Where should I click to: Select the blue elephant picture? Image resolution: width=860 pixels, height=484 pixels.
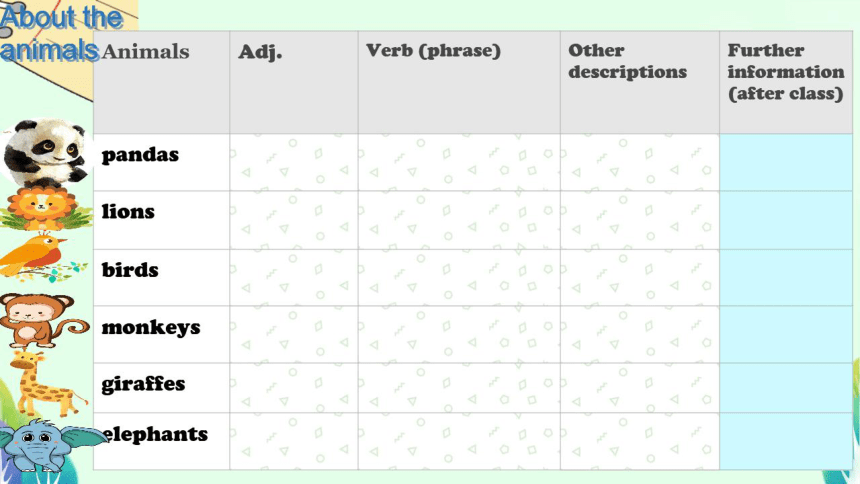pyautogui.click(x=50, y=446)
